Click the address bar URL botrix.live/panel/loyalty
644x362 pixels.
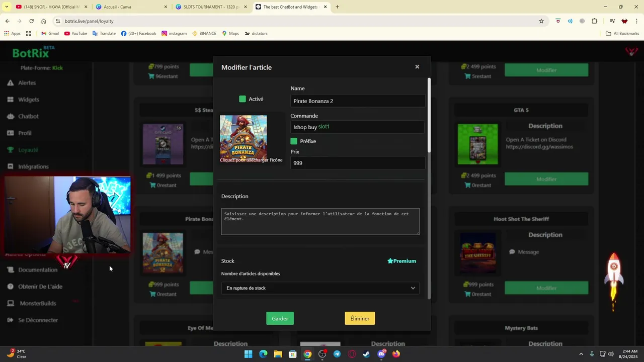pyautogui.click(x=89, y=21)
